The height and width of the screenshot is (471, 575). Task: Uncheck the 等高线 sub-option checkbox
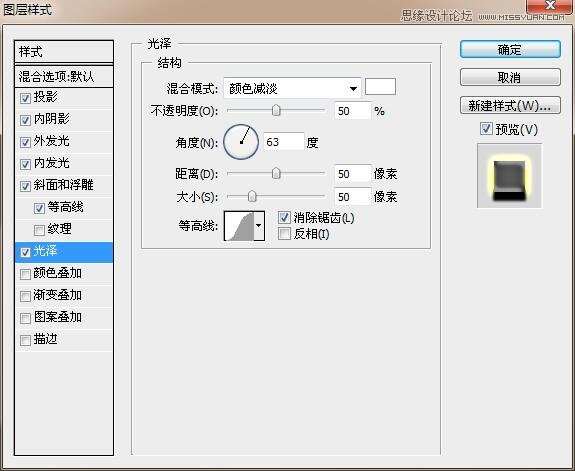click(39, 208)
